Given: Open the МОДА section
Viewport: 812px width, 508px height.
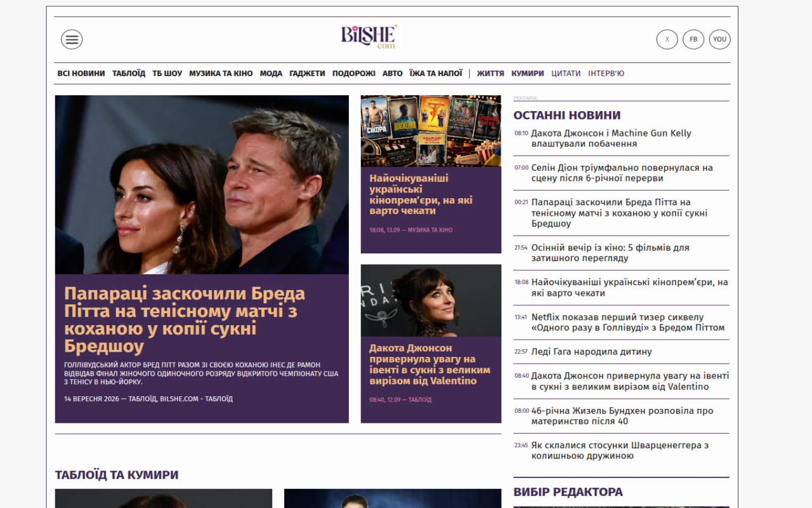Looking at the screenshot, I should point(271,74).
